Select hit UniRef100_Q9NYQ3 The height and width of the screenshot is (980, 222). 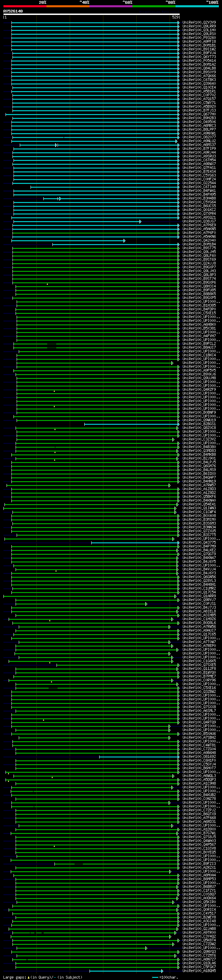coord(199,951)
